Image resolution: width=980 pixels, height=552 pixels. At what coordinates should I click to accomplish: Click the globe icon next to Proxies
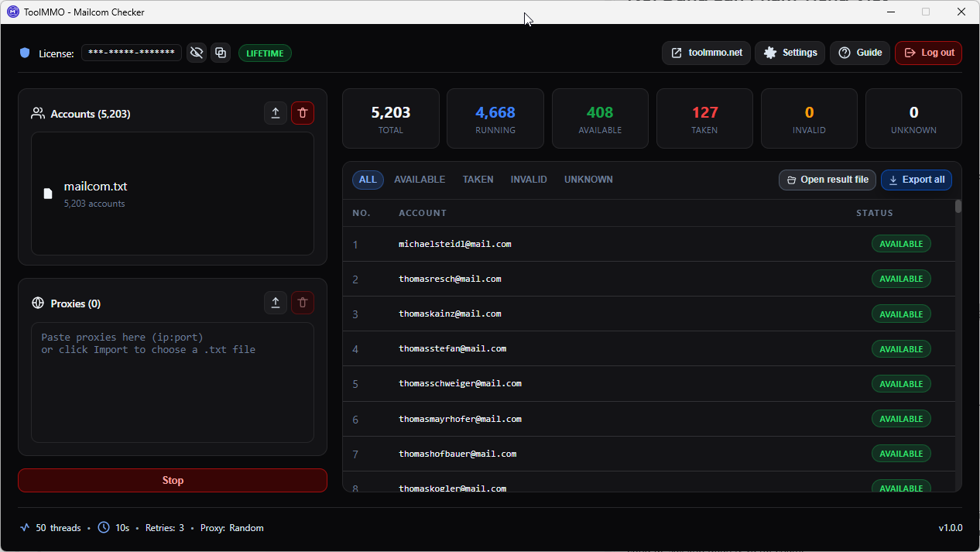click(x=38, y=303)
